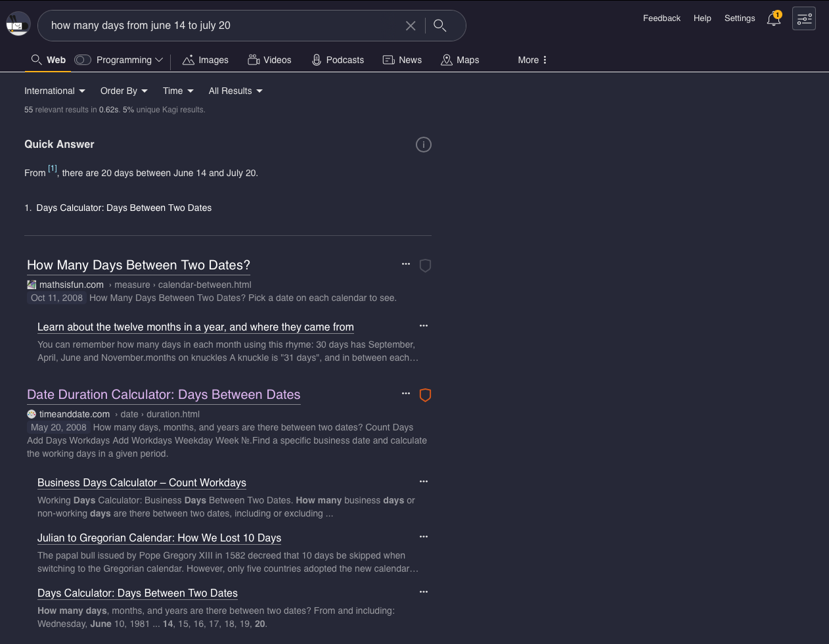Switch to the Images tab
This screenshot has width=829, height=644.
tap(206, 60)
